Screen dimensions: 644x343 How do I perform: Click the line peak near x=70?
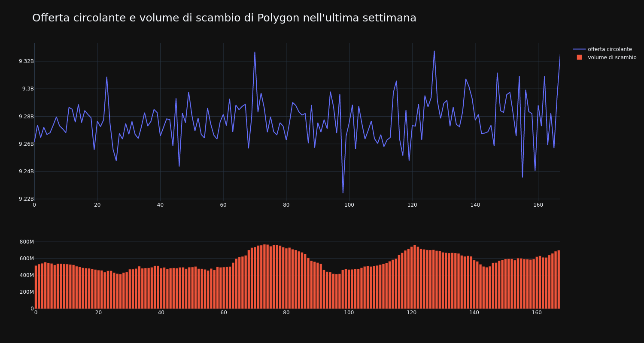[255, 52]
